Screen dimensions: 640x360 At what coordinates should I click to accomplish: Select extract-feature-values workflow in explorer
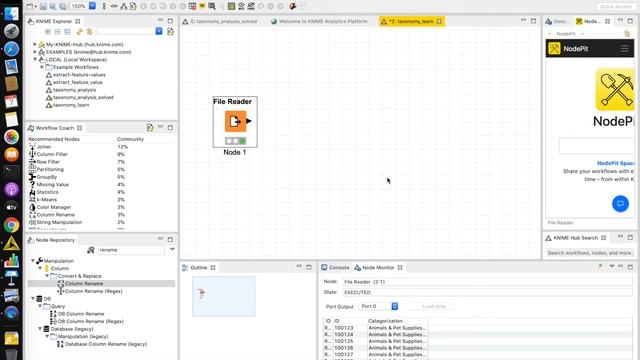click(79, 75)
